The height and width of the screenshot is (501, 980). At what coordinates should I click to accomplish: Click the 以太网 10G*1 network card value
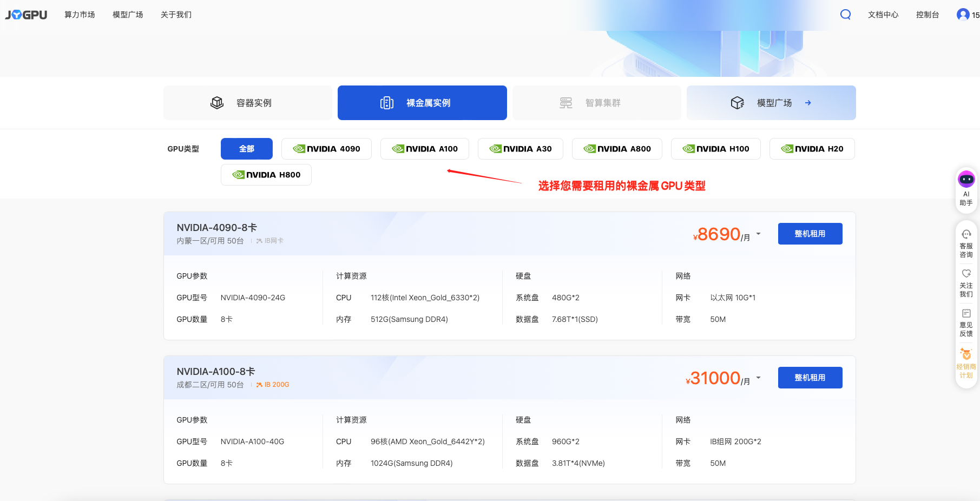point(733,298)
